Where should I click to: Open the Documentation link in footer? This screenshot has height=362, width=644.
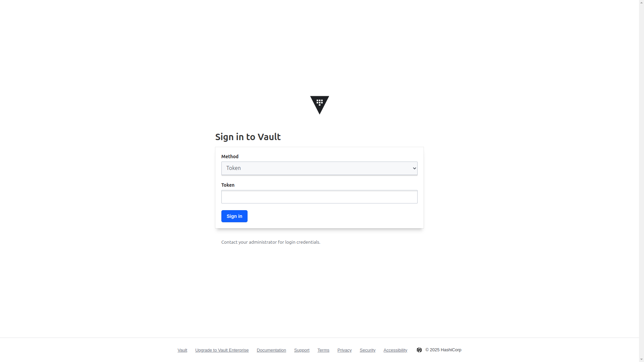pyautogui.click(x=271, y=350)
